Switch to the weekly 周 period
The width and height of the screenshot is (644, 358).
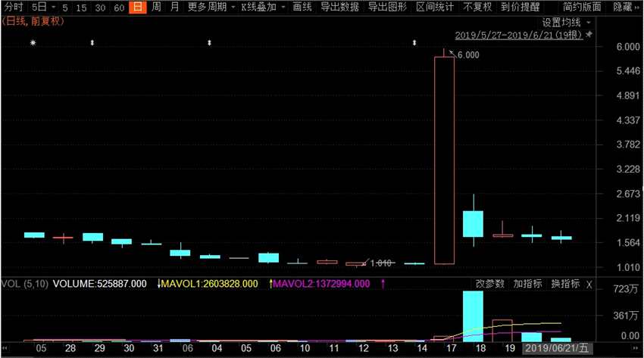[157, 7]
